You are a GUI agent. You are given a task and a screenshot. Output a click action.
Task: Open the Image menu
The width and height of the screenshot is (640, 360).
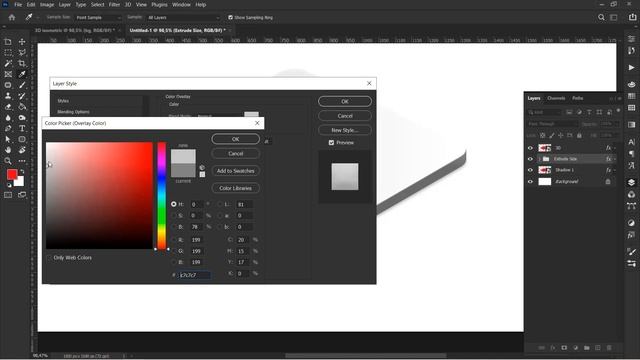coord(47,4)
